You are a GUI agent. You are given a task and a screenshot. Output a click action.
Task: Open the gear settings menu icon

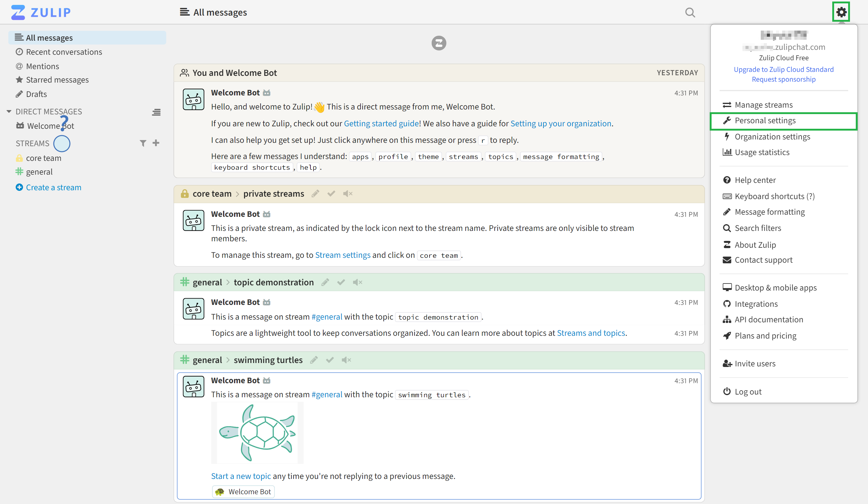tap(841, 12)
